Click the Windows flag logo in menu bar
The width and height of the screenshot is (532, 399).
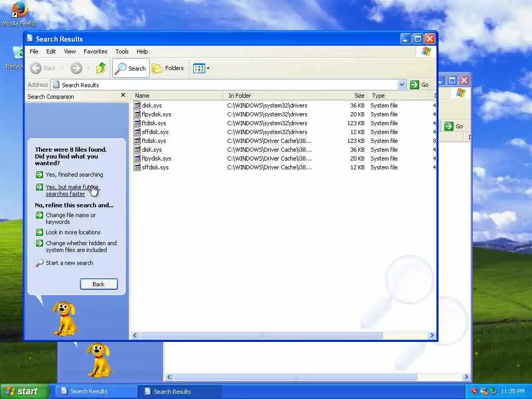pos(426,51)
